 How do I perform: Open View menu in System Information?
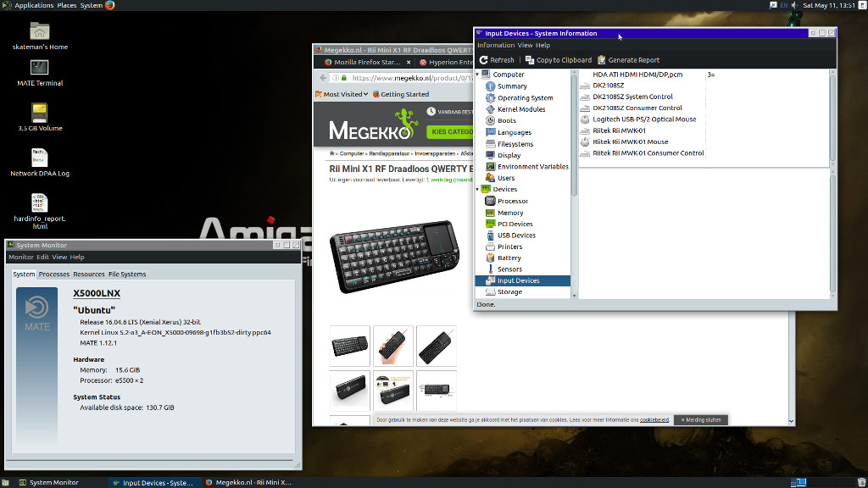coord(525,46)
